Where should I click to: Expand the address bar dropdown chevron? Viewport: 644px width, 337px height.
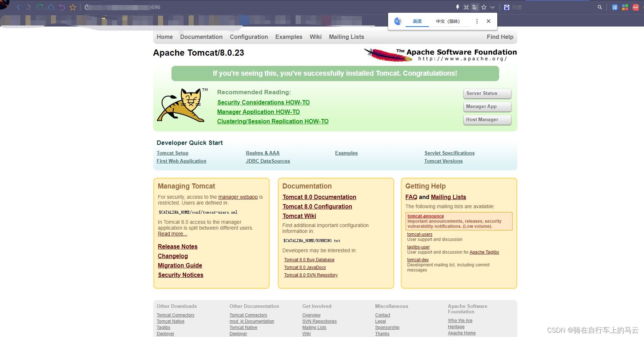pyautogui.click(x=493, y=7)
